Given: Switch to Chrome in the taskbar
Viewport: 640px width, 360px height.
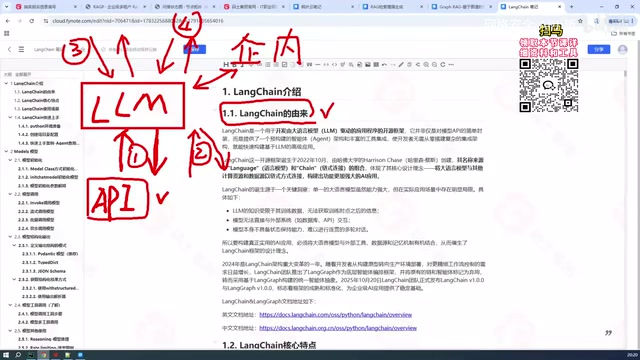Looking at the screenshot, I should [x=43, y=355].
